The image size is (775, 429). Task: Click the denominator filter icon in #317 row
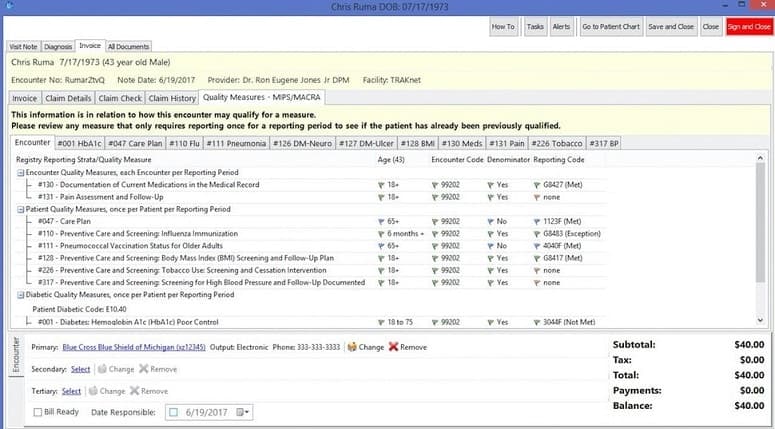coord(490,283)
